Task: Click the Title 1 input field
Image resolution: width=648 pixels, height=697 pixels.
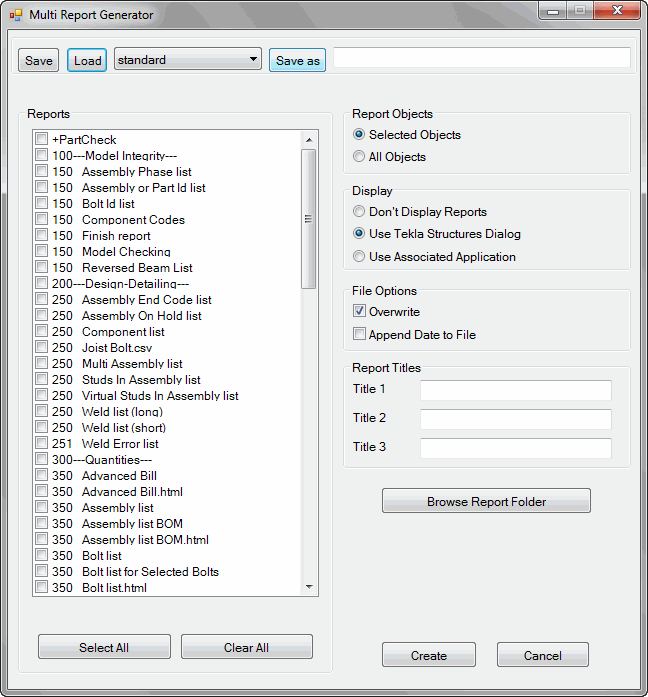Action: pyautogui.click(x=516, y=390)
